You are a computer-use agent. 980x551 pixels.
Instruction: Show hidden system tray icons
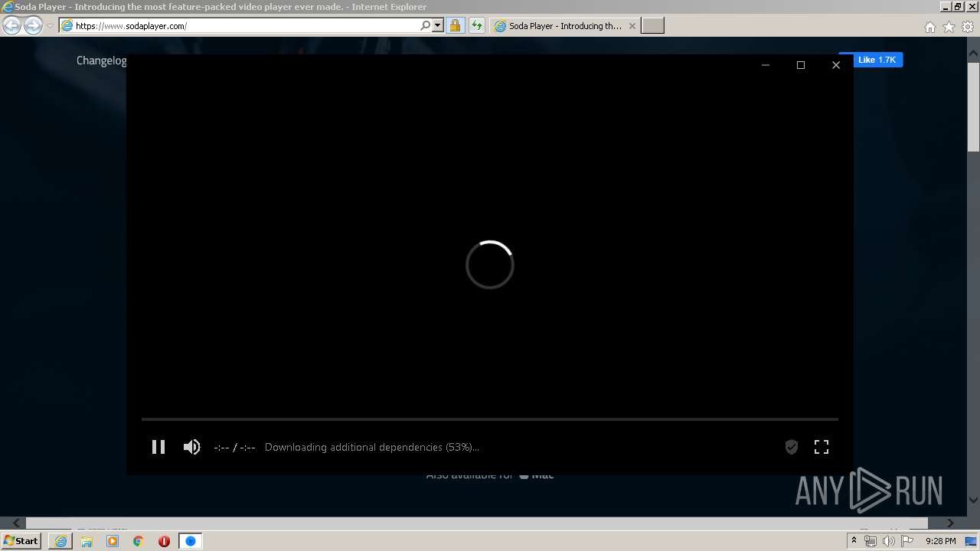854,541
